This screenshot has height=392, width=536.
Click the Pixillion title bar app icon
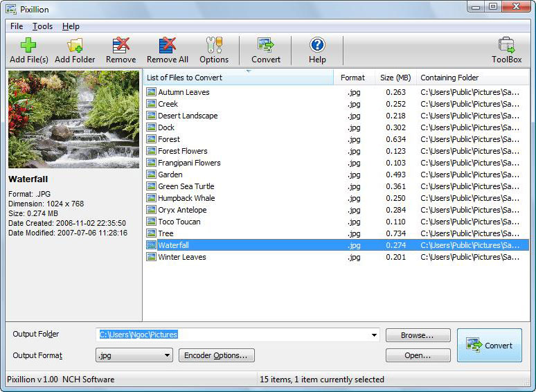pyautogui.click(x=11, y=9)
